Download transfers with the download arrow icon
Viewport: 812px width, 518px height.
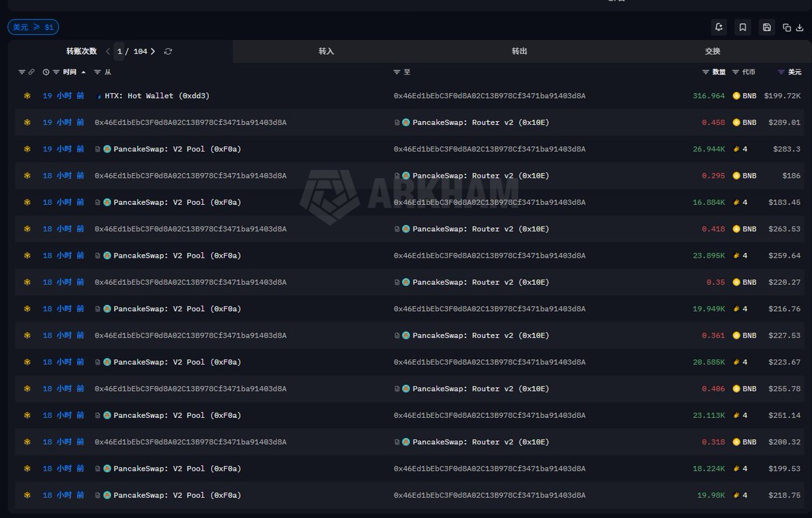coord(800,28)
